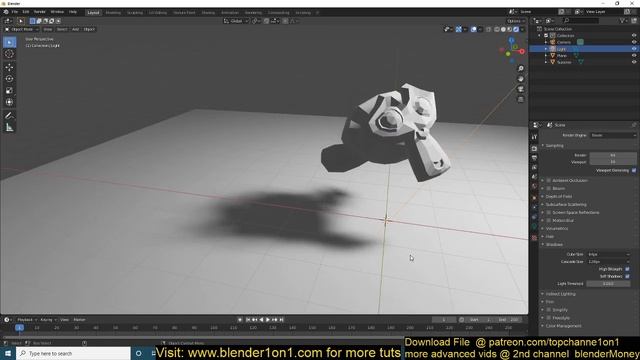The width and height of the screenshot is (640, 360).
Task: Expand the Subsurface Scattering panel
Action: [565, 204]
